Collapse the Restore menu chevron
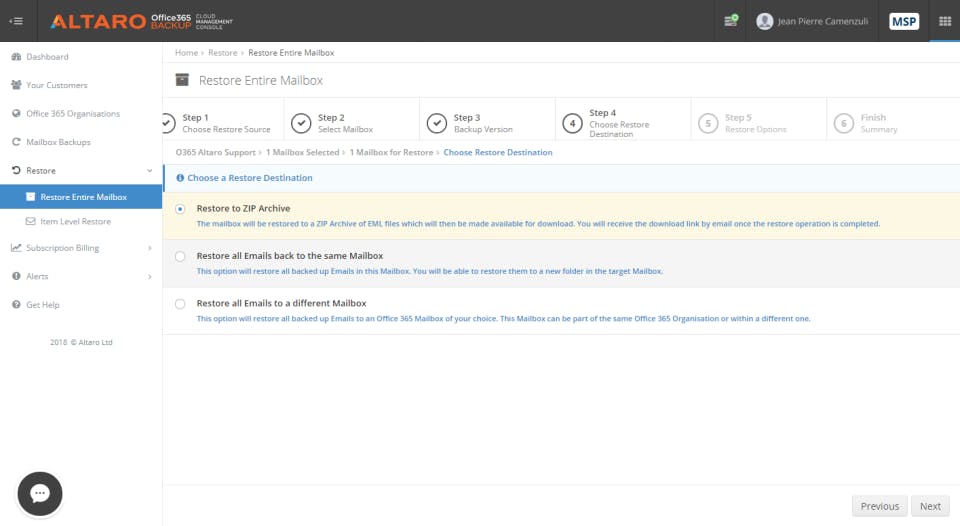960x526 pixels. click(x=149, y=170)
